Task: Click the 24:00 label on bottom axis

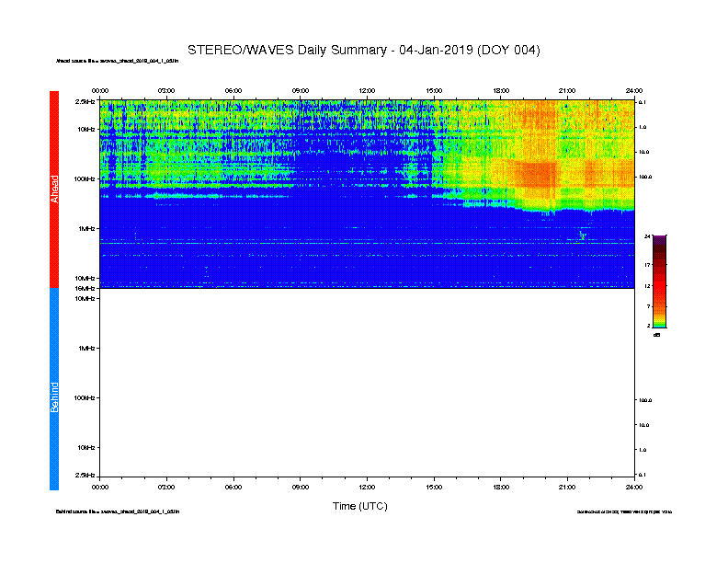Action: coord(632,487)
